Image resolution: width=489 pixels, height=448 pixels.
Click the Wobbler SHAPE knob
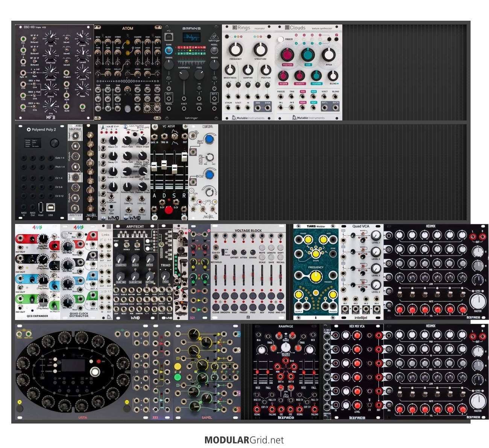316,253
